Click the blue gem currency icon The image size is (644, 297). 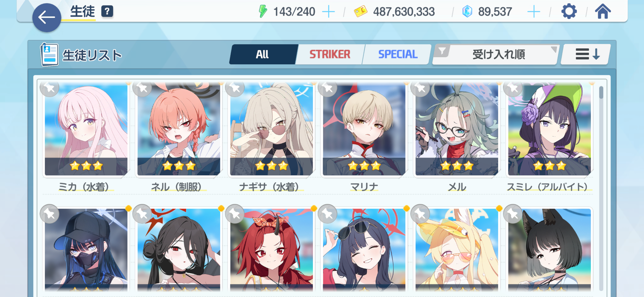tap(467, 12)
